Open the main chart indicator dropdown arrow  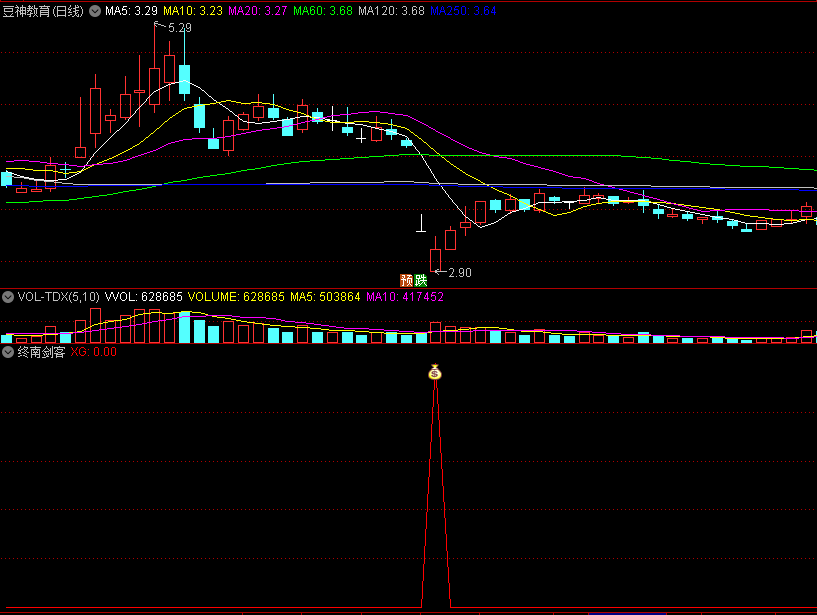coord(95,11)
